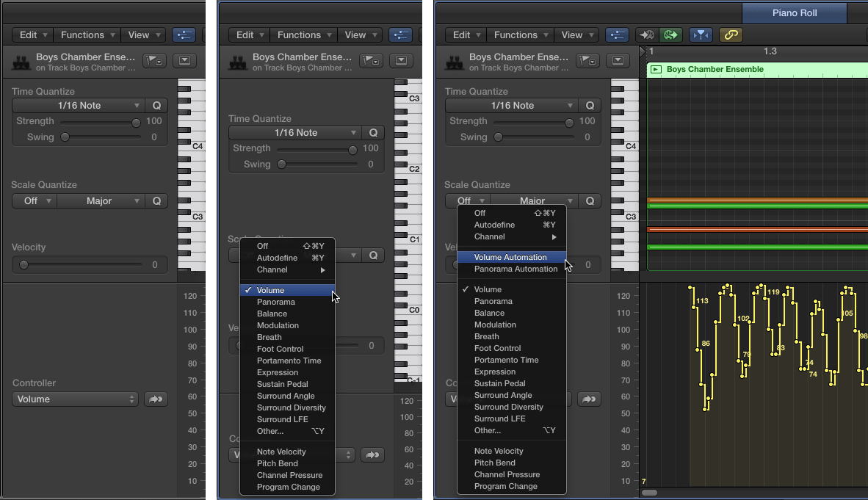Choose Sustain Pedal in right panel menu
Image resolution: width=868 pixels, height=500 pixels.
pyautogui.click(x=512, y=383)
